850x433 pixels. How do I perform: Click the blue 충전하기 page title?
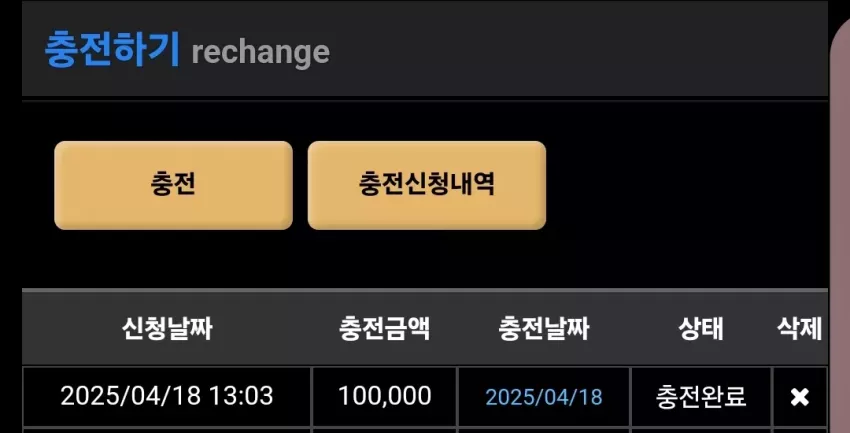[x=112, y=49]
